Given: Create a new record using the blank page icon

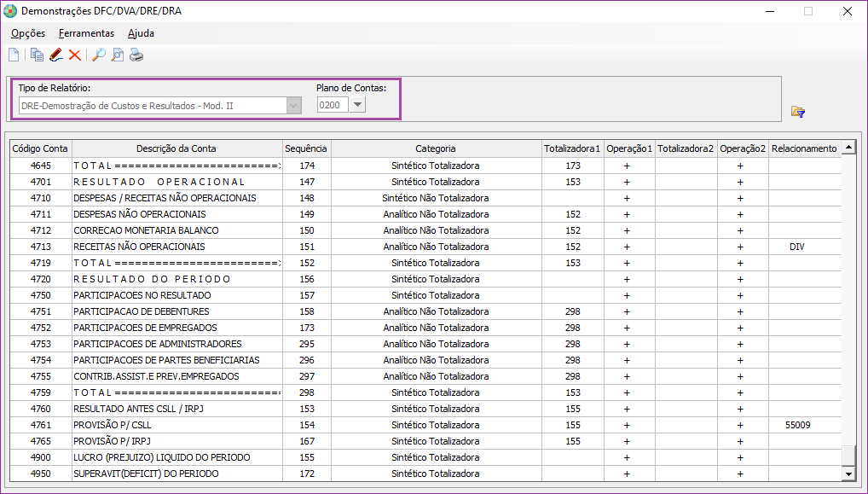Looking at the screenshot, I should pos(13,54).
